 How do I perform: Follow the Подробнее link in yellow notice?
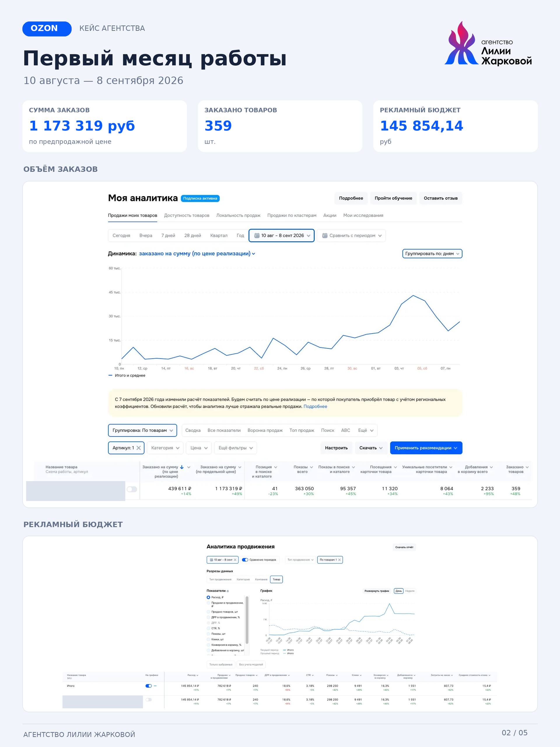315,406
